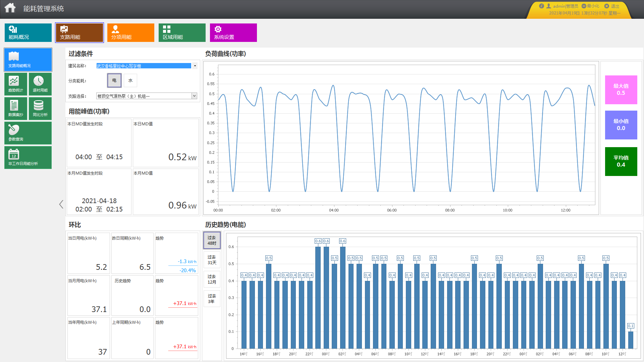The width and height of the screenshot is (644, 362).
Task: Collapse left panel with chevron arrow
Action: pos(61,204)
